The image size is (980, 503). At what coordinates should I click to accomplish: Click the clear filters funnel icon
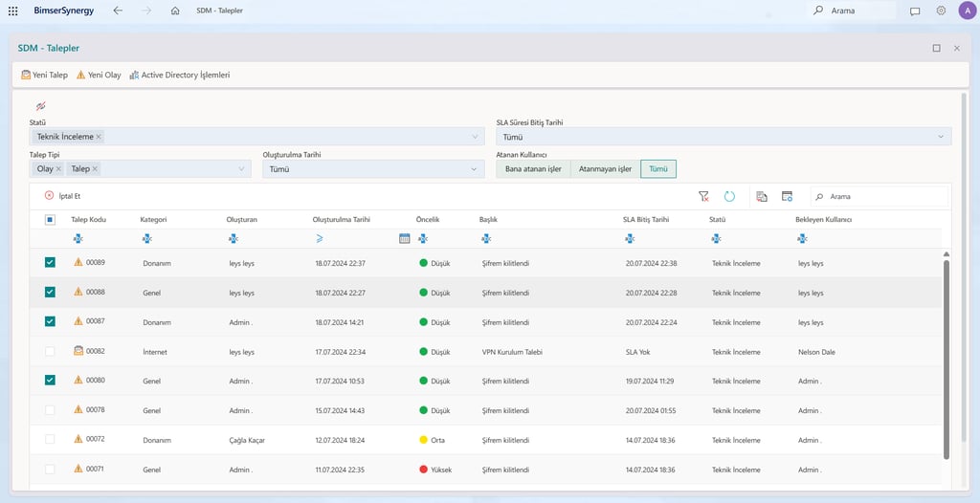(703, 196)
